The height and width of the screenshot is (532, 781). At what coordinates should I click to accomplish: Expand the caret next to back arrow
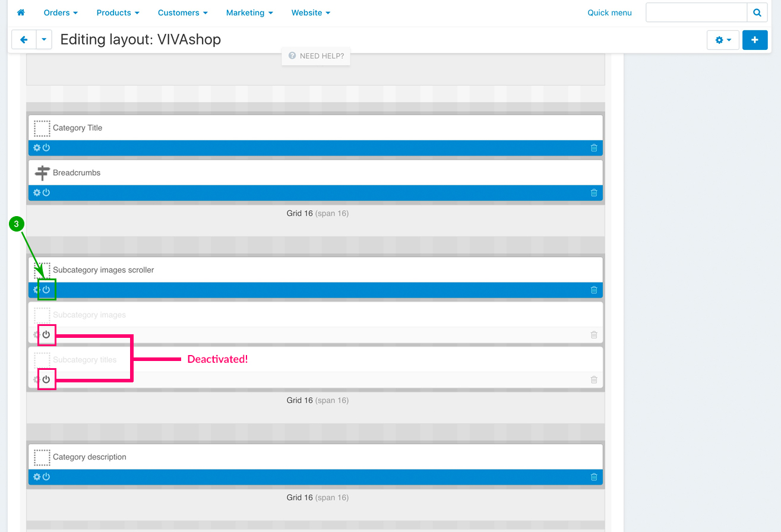click(x=45, y=40)
